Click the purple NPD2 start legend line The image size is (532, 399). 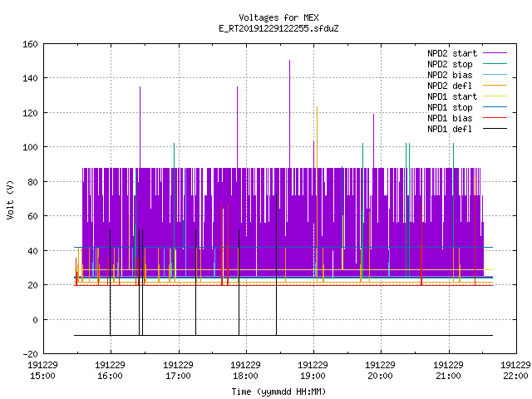(x=495, y=53)
